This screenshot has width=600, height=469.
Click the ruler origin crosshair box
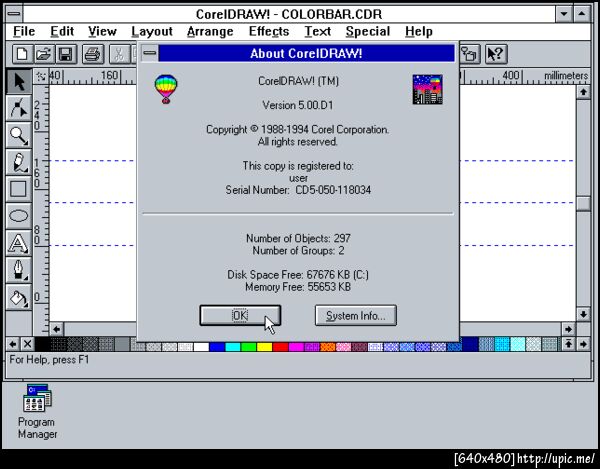41,77
